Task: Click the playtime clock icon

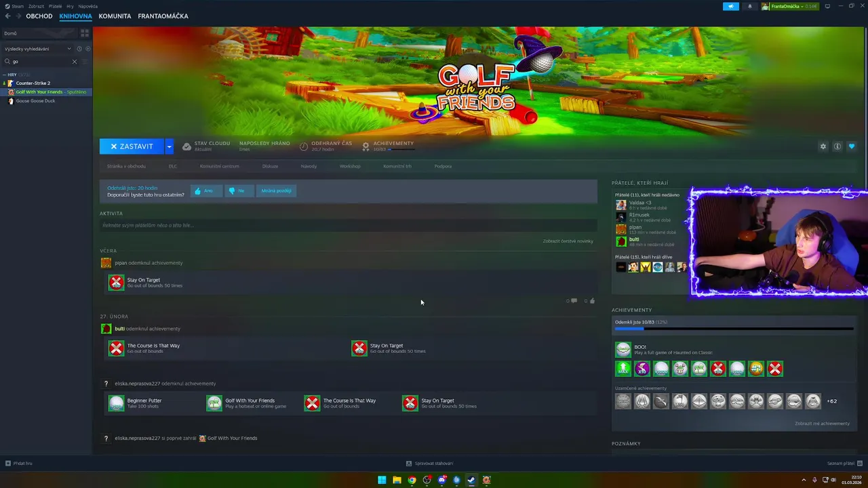Action: click(304, 146)
